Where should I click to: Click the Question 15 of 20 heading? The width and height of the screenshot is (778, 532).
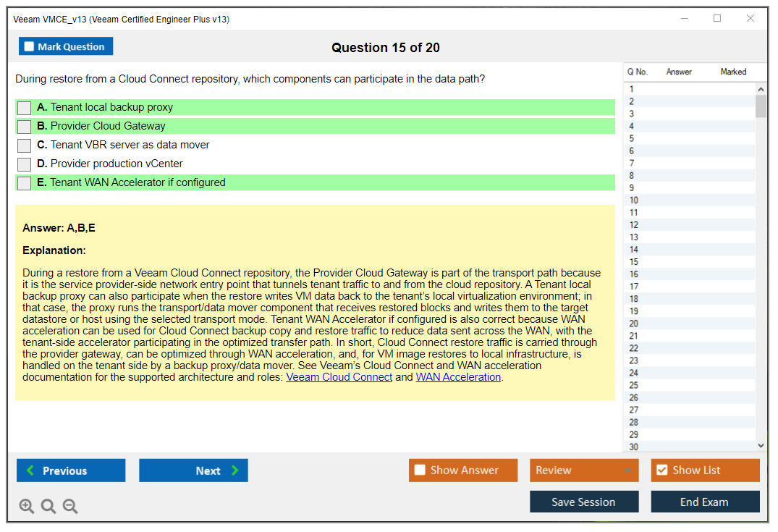(386, 48)
